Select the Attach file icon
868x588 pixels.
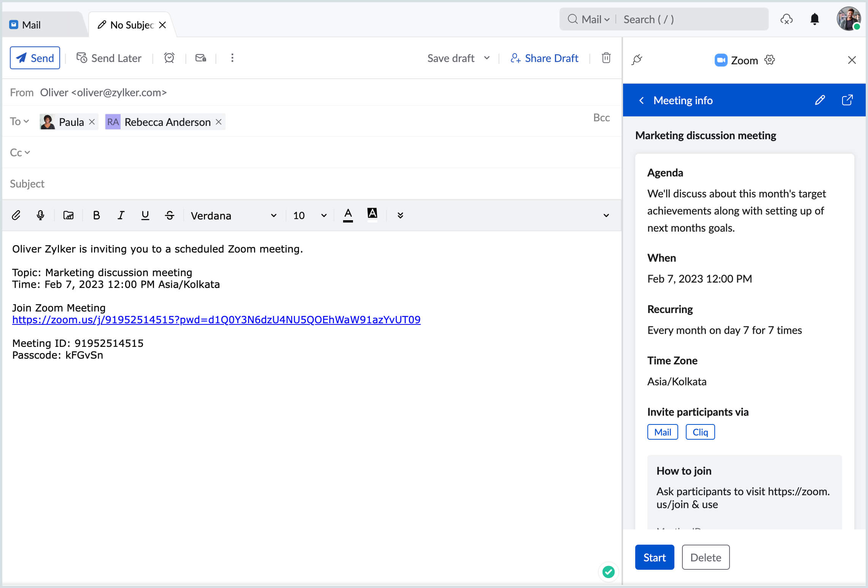click(16, 215)
